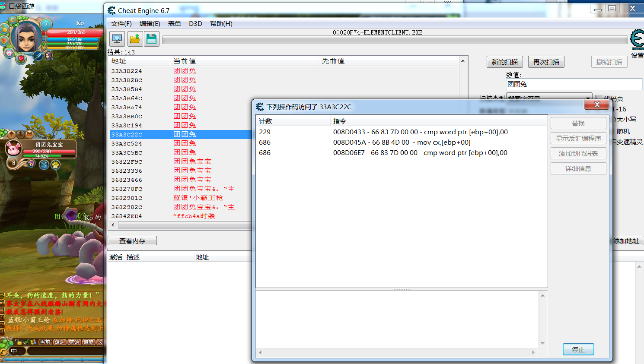Click the 数值 input field containing 团团兔
This screenshot has width=644, height=364.
[x=574, y=84]
